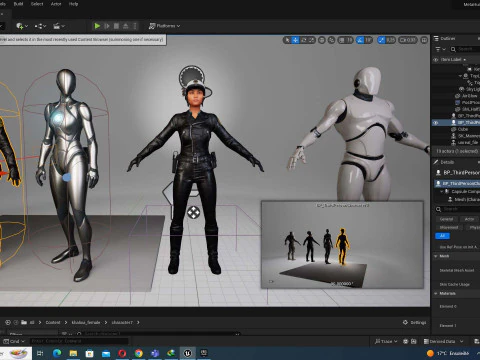Image resolution: width=480 pixels, height=360 pixels.
Task: Open Google Chrome from the taskbar
Action: 139,353
